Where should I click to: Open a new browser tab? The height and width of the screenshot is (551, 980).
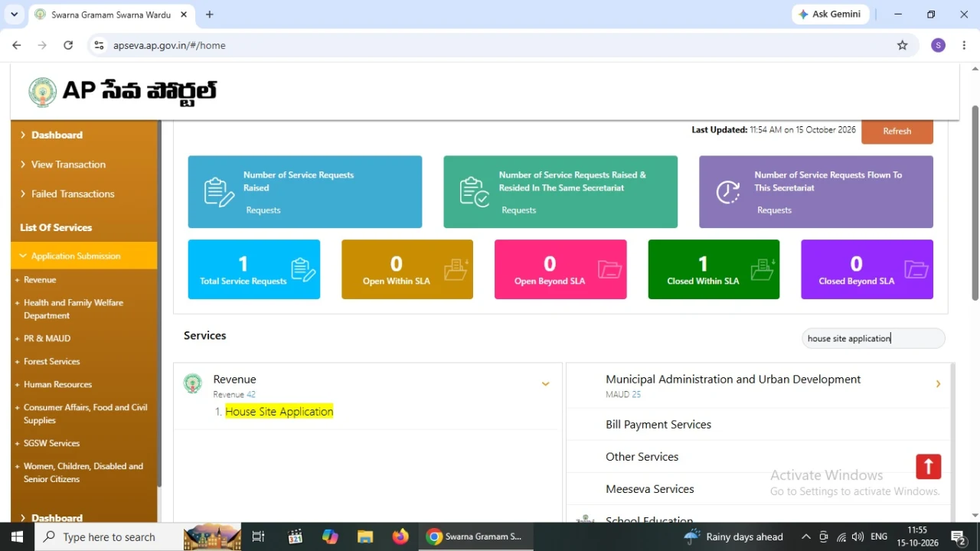click(210, 15)
